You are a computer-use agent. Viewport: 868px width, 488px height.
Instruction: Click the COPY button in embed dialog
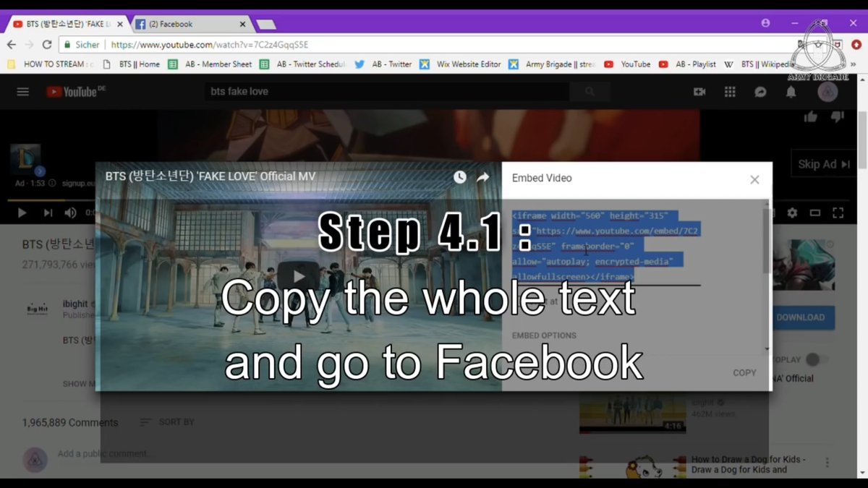coord(744,373)
